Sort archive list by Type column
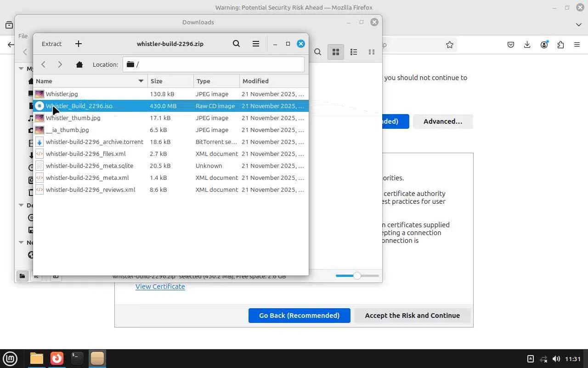Image resolution: width=588 pixels, height=368 pixels. coord(216,81)
